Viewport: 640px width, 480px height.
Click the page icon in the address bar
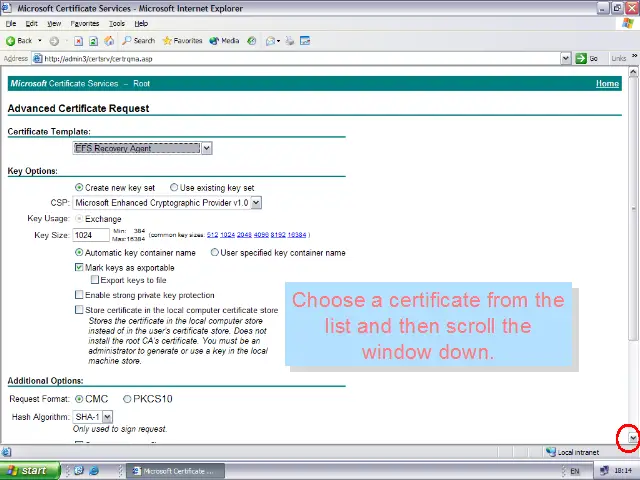tap(37, 59)
